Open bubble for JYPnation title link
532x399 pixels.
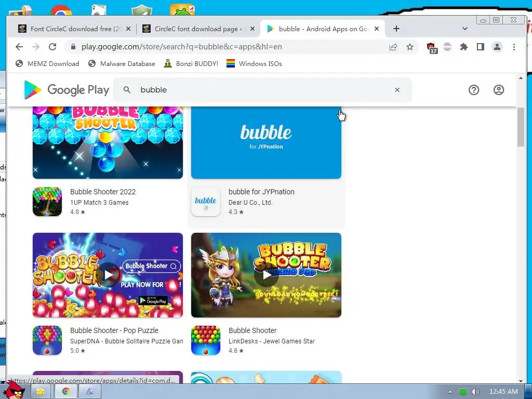pos(261,192)
